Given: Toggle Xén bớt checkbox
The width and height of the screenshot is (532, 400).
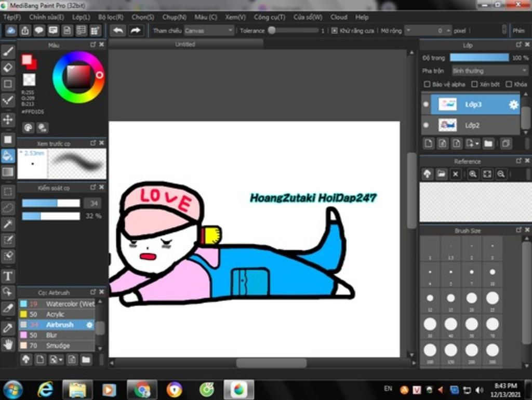Looking at the screenshot, I should (474, 84).
